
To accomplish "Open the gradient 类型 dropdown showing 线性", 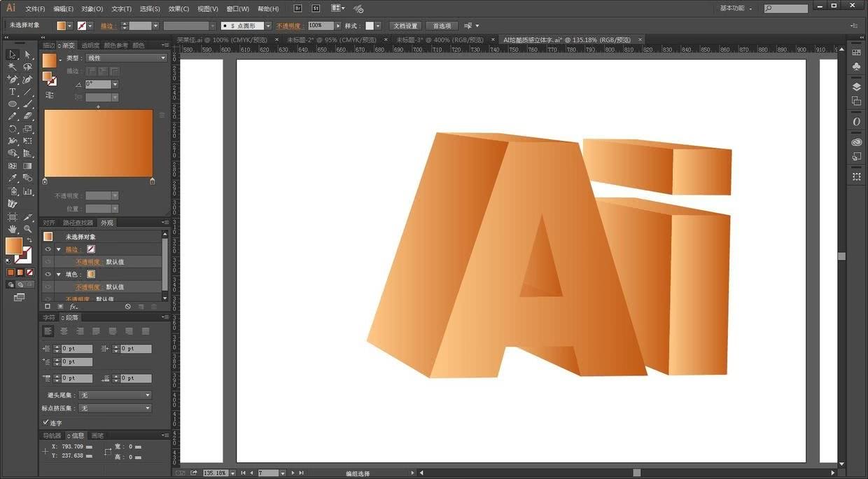I will pyautogui.click(x=126, y=58).
